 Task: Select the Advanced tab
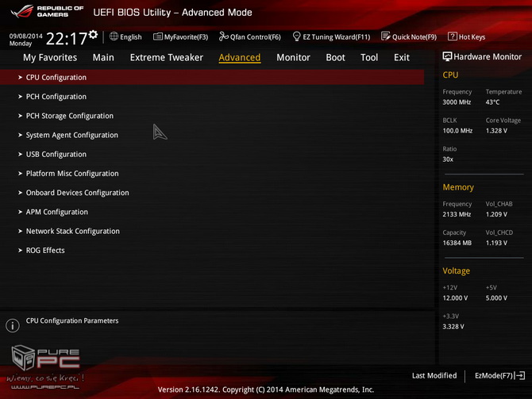pyautogui.click(x=240, y=58)
